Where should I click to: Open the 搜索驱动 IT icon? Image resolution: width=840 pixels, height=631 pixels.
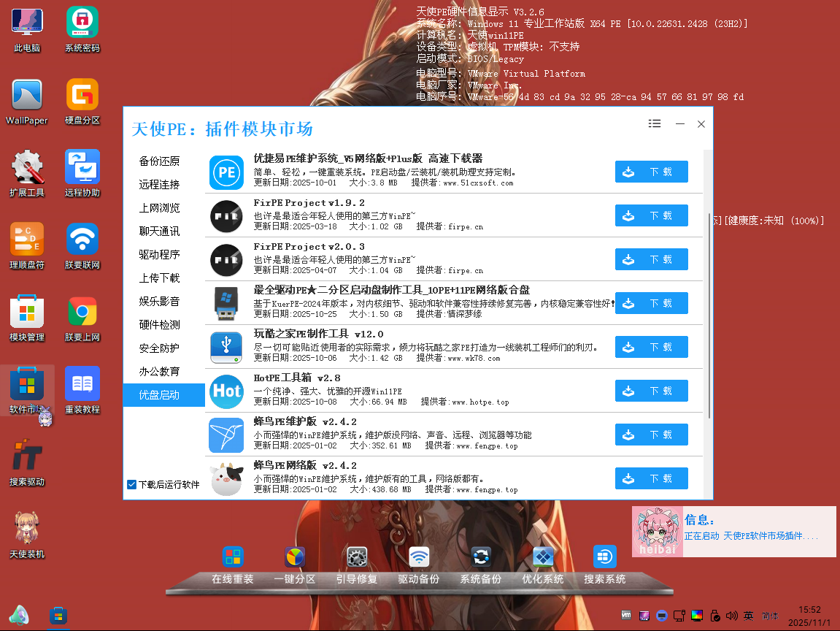(x=27, y=456)
